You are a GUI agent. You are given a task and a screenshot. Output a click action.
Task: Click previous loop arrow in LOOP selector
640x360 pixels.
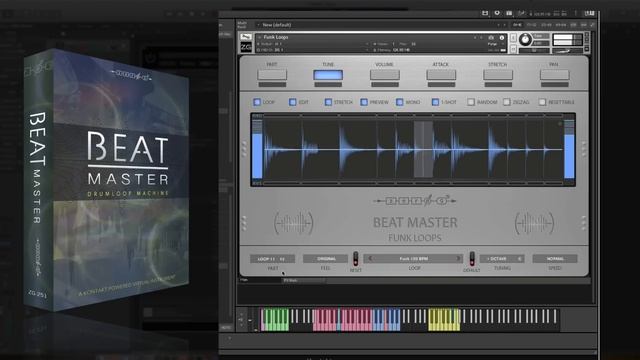(370, 258)
